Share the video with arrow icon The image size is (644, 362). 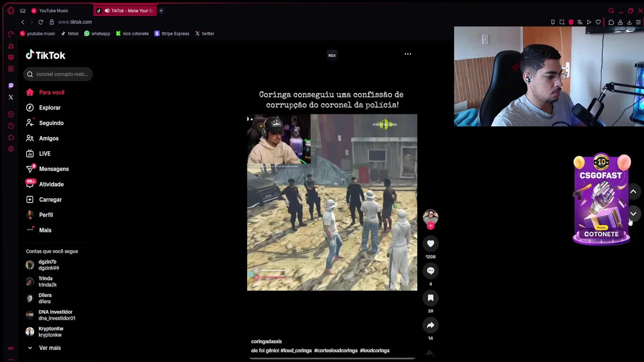(x=431, y=325)
